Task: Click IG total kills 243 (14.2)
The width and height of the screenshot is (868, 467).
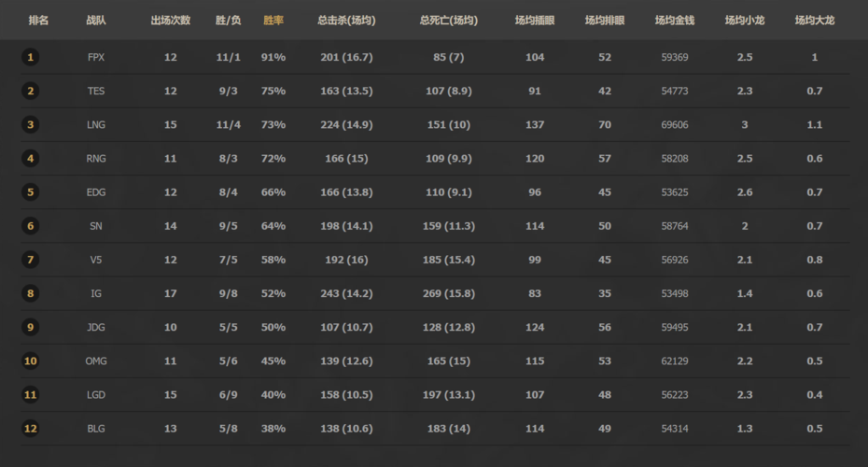Action: (346, 293)
